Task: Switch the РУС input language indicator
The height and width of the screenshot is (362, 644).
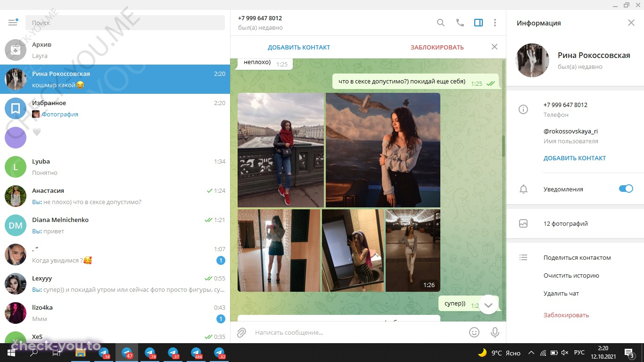Action: (579, 353)
